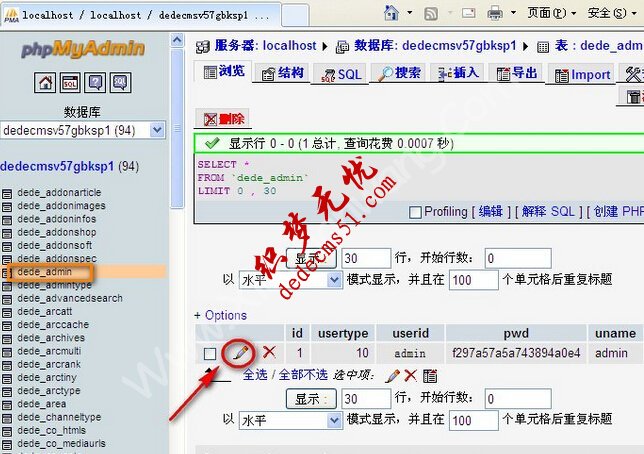Open dede_arccache table in sidebar
The width and height of the screenshot is (644, 454).
tap(53, 325)
